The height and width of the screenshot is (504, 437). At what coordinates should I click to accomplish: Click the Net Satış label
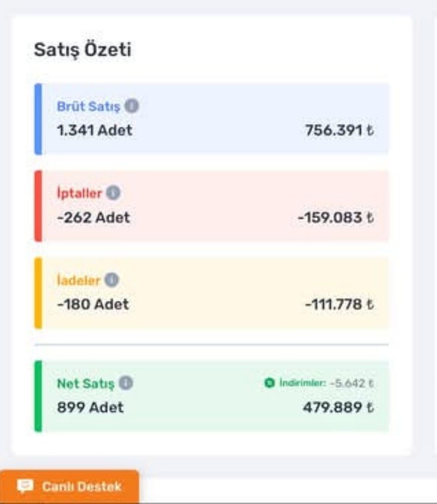point(86,384)
